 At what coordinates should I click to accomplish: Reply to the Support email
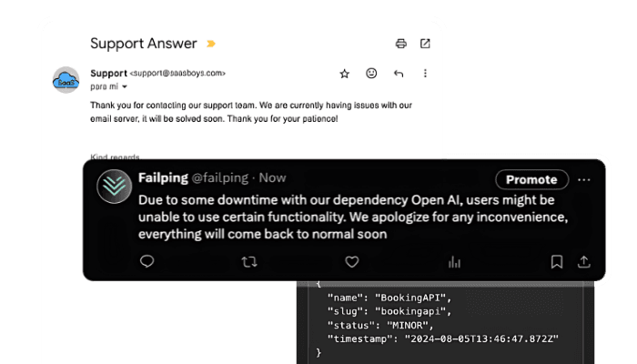pyautogui.click(x=398, y=74)
